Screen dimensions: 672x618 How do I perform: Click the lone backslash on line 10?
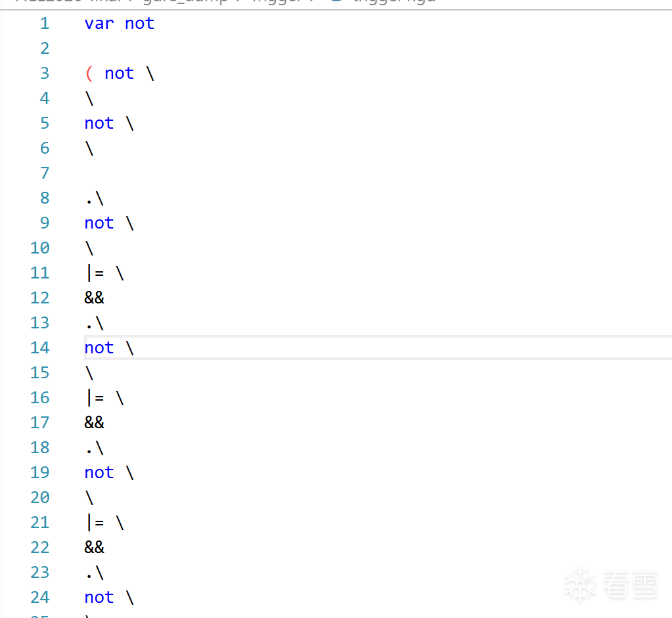[89, 248]
